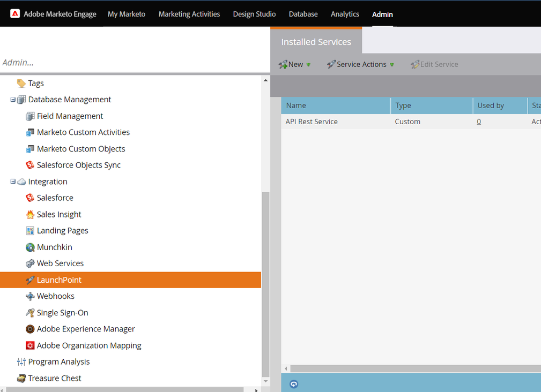
Task: Click the Marketo Custom Activities icon
Action: (30, 132)
